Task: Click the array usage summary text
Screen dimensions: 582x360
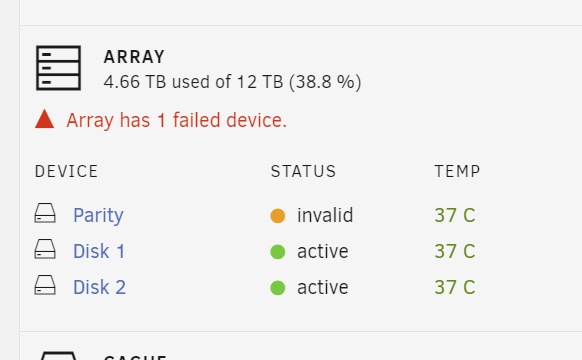Action: coord(232,82)
